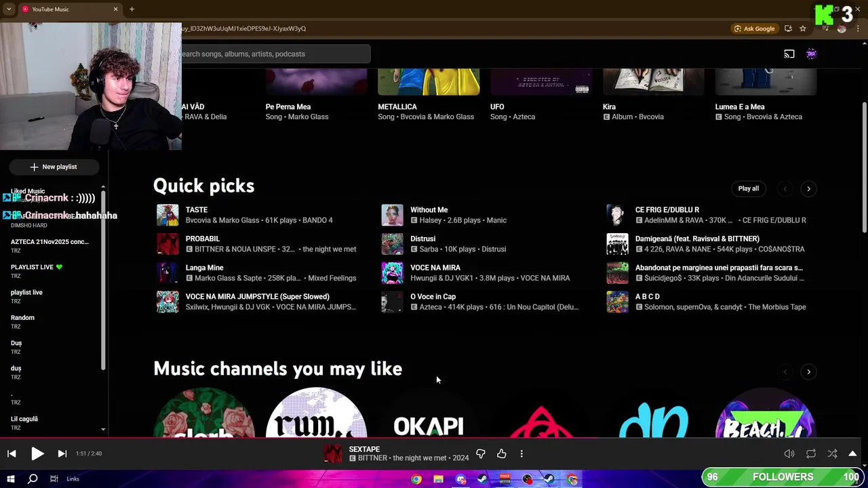Show next Quick picks page arrow
Screen dimensions: 868x488
click(808, 188)
